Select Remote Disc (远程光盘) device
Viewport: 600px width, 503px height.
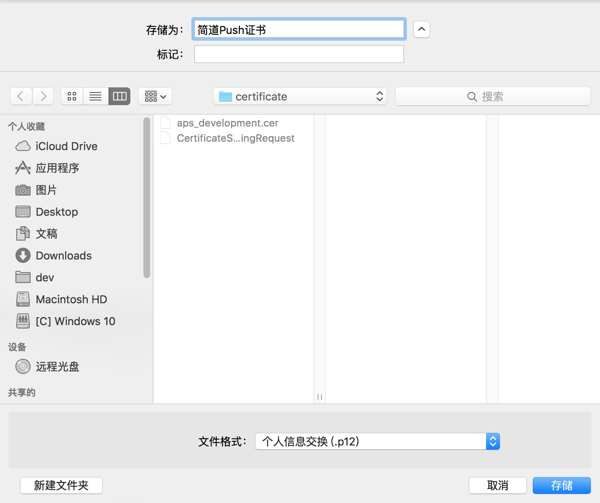click(47, 366)
